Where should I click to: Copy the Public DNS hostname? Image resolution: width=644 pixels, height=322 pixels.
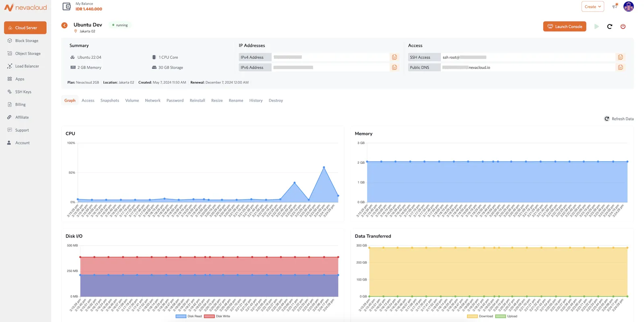coord(620,67)
